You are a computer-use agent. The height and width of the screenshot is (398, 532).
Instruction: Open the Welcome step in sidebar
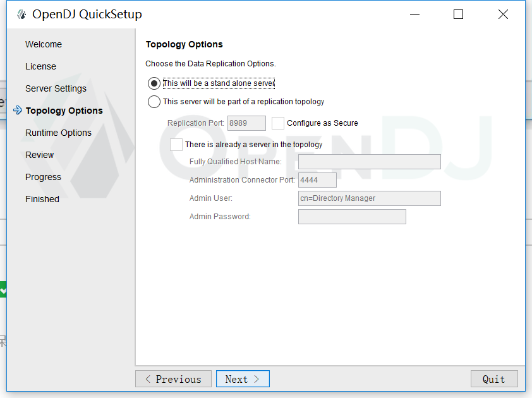[44, 44]
